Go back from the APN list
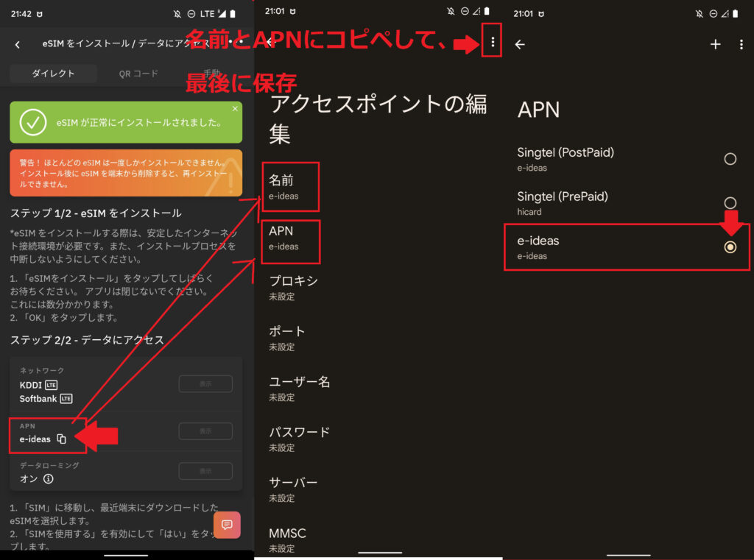Viewport: 754px width, 560px height. [520, 44]
